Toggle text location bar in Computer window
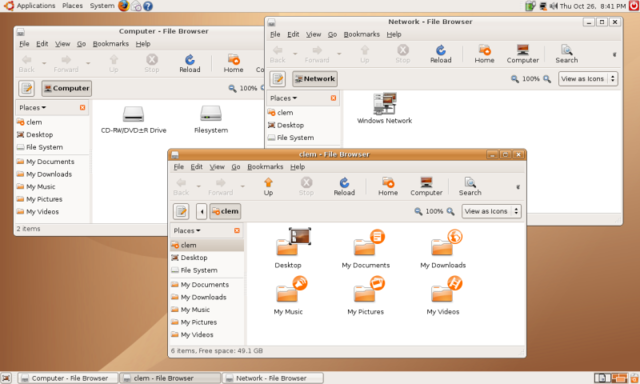Image resolution: width=640 pixels, height=384 pixels. (x=27, y=88)
